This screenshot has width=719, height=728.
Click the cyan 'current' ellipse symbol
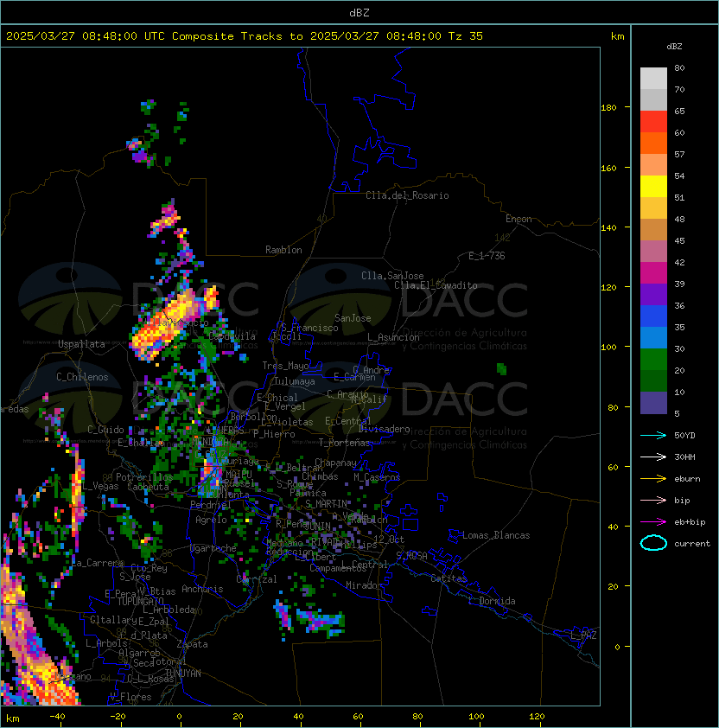pyautogui.click(x=653, y=543)
